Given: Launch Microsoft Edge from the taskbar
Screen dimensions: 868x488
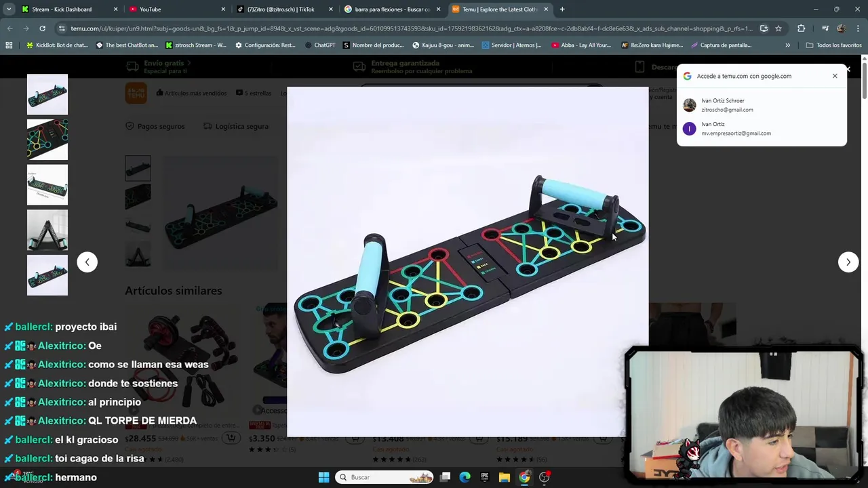Looking at the screenshot, I should click(x=465, y=477).
